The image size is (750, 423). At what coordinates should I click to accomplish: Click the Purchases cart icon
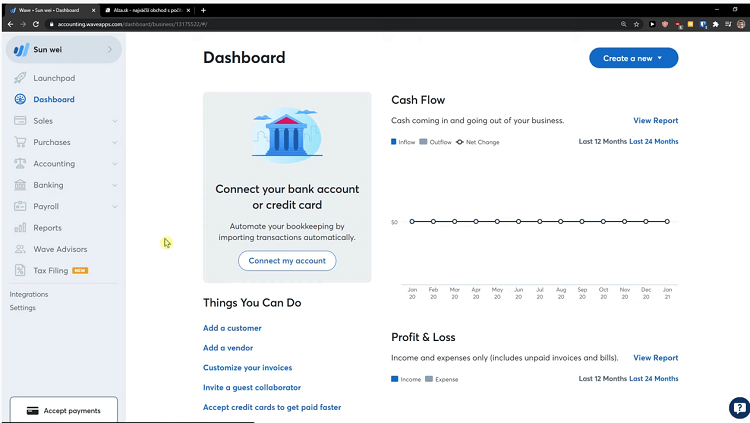click(20, 142)
